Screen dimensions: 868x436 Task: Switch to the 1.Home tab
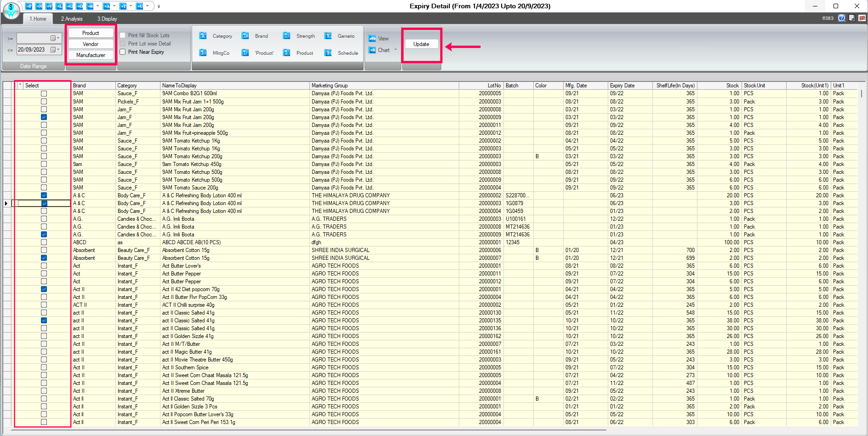[x=38, y=19]
